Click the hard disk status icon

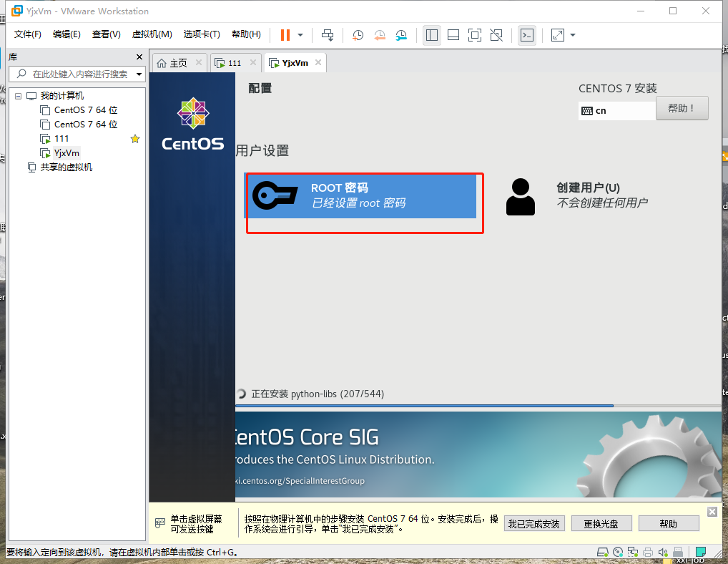[x=603, y=552]
